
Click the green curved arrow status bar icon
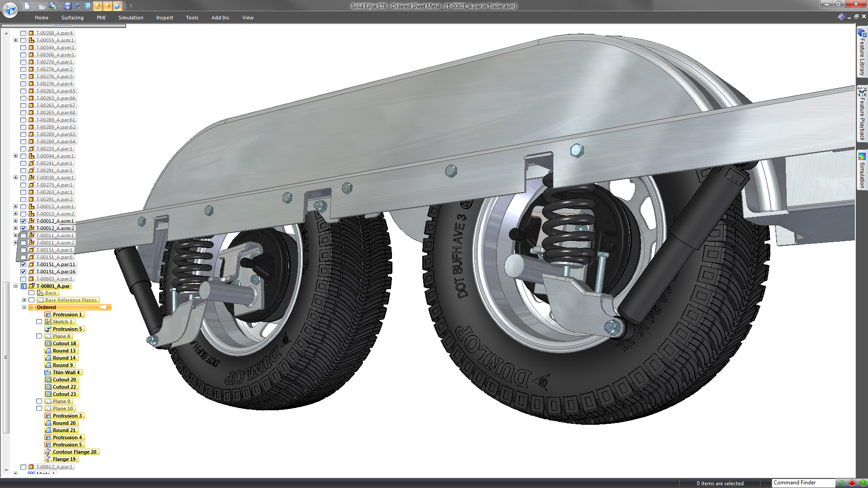841,483
